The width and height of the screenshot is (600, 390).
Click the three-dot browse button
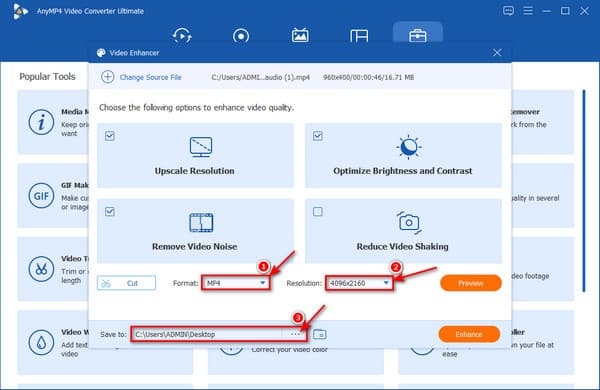coord(295,334)
